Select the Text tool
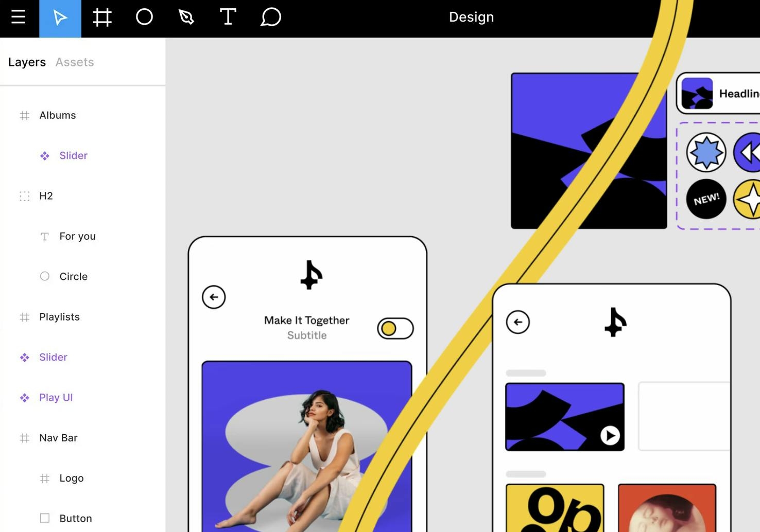Image resolution: width=760 pixels, height=532 pixels. [228, 17]
